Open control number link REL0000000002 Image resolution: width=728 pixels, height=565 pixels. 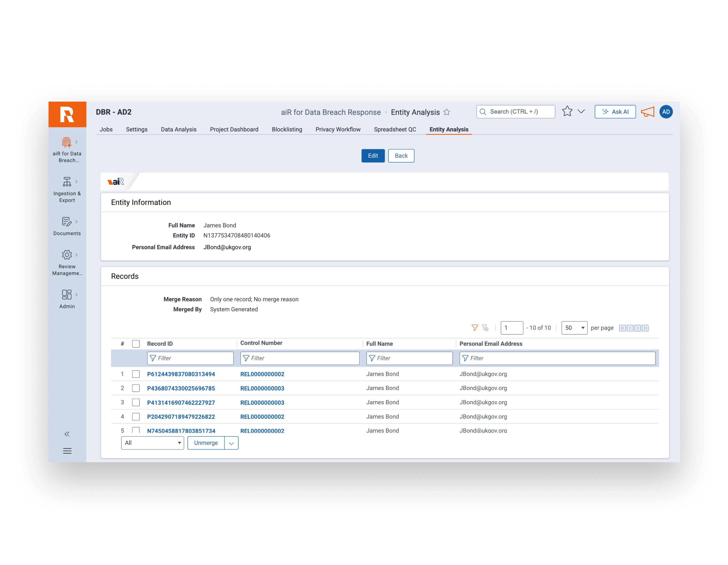tap(262, 374)
